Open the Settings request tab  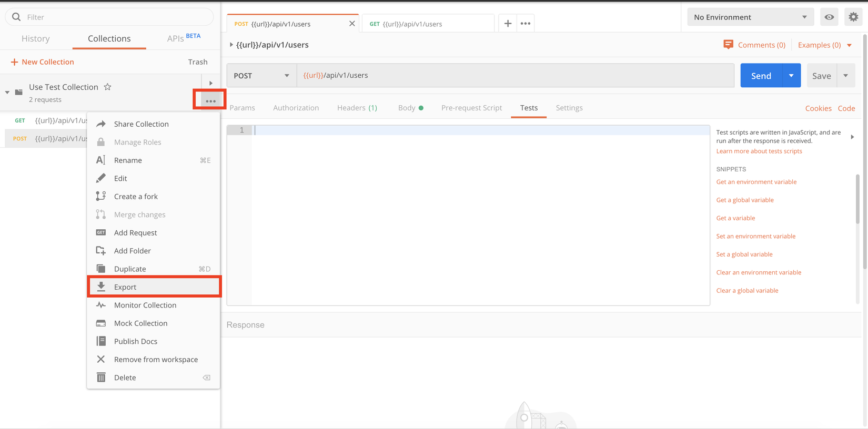[x=569, y=108]
